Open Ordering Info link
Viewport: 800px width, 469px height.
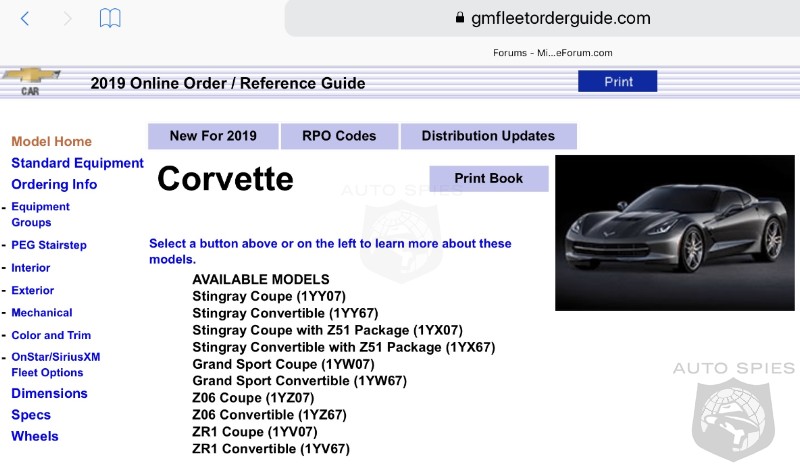54,184
